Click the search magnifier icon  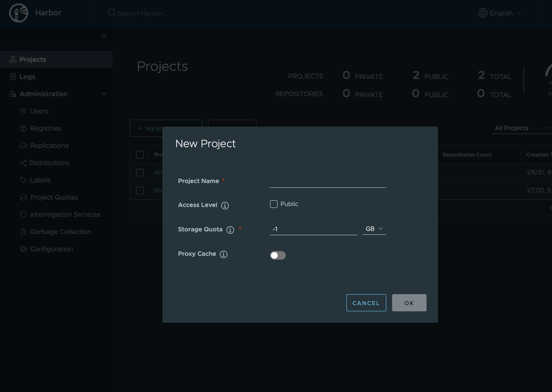[111, 13]
